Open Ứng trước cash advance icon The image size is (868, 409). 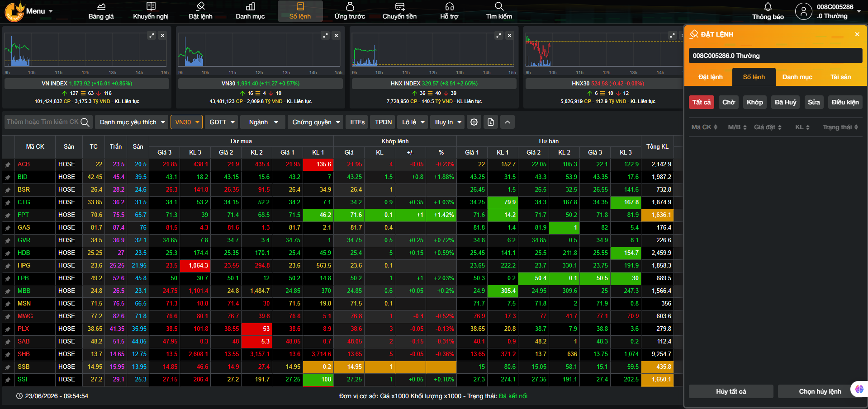click(x=350, y=11)
